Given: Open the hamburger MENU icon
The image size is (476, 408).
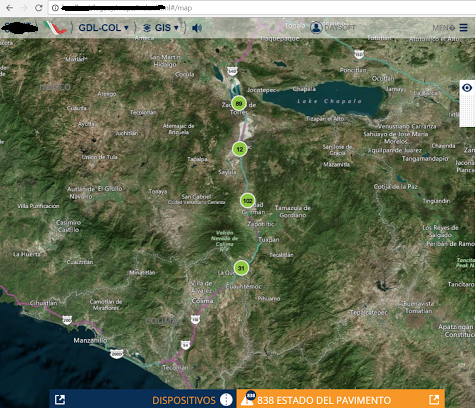Looking at the screenshot, I should click(463, 27).
